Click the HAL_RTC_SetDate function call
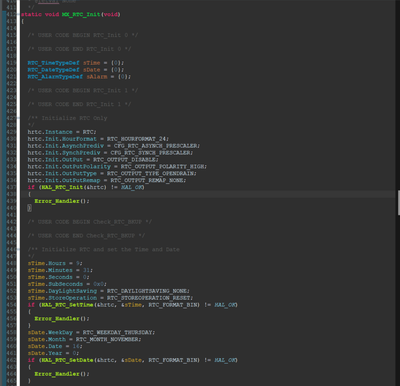The width and height of the screenshot is (400, 386). (67, 360)
